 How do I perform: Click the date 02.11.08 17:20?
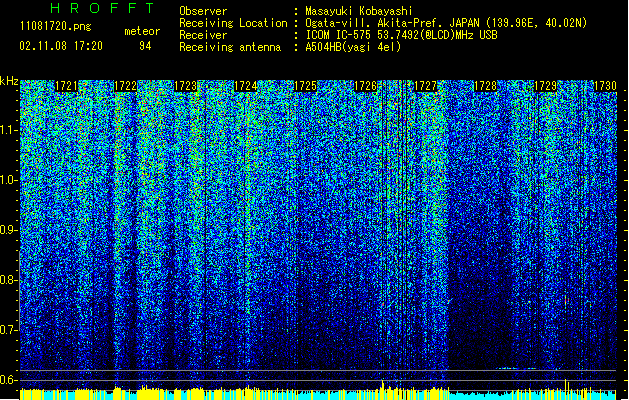[61, 46]
